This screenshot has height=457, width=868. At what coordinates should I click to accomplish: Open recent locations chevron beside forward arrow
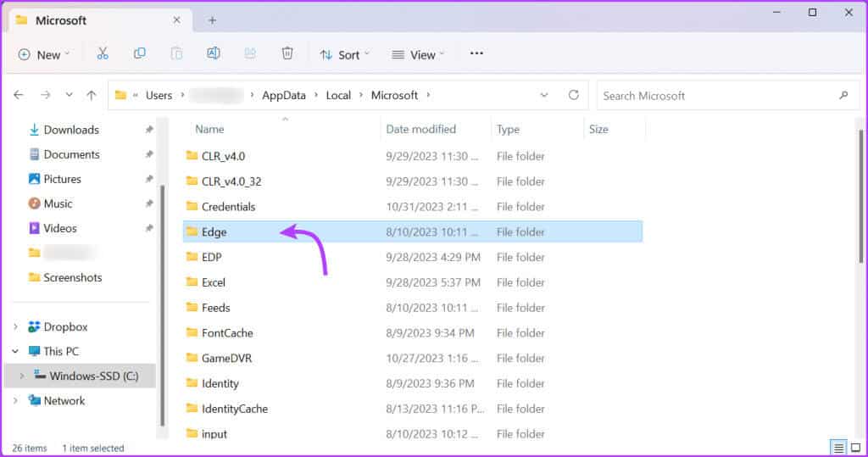pos(69,95)
